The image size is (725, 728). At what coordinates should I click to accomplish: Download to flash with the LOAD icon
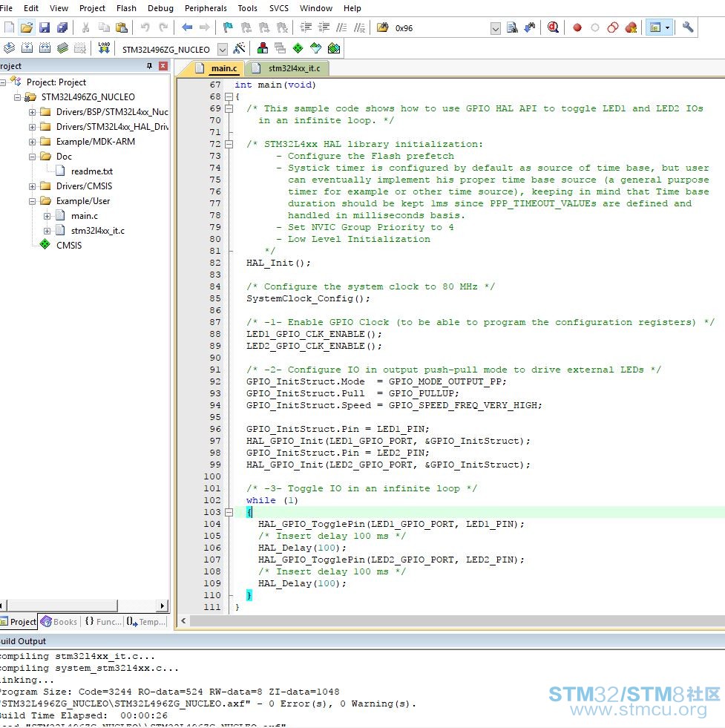tap(104, 47)
